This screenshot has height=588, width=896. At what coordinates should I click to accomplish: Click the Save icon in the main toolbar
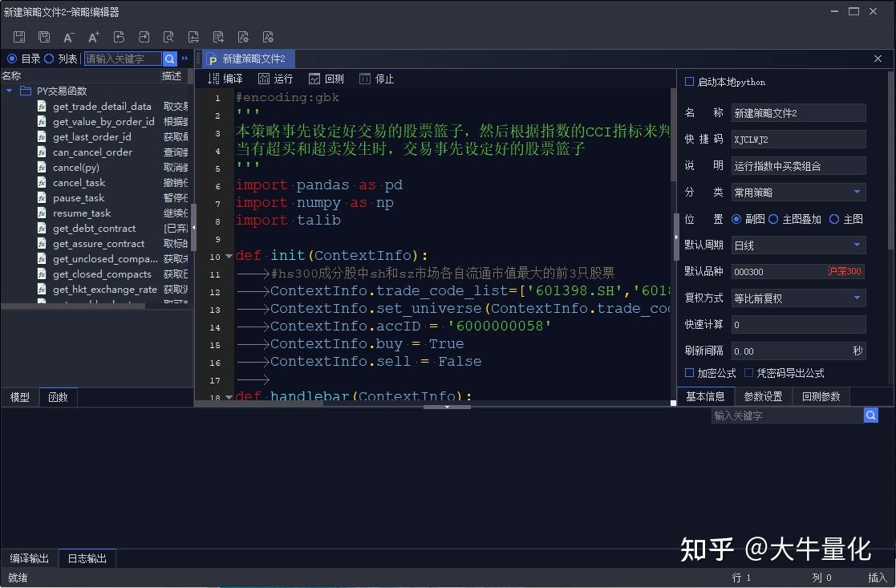[18, 36]
